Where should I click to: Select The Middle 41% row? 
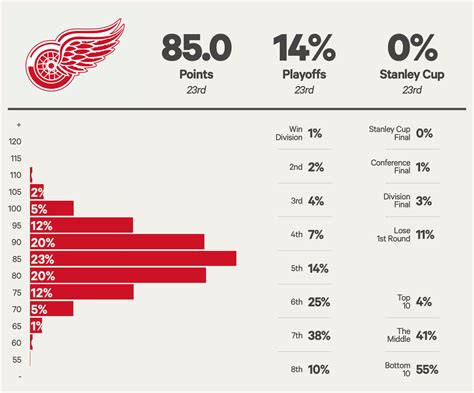(x=412, y=335)
